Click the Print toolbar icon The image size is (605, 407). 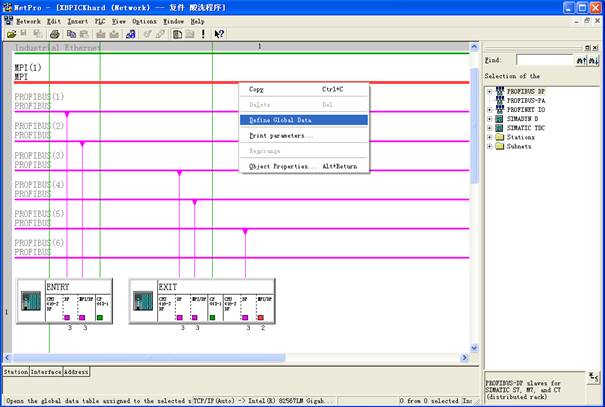(55, 34)
